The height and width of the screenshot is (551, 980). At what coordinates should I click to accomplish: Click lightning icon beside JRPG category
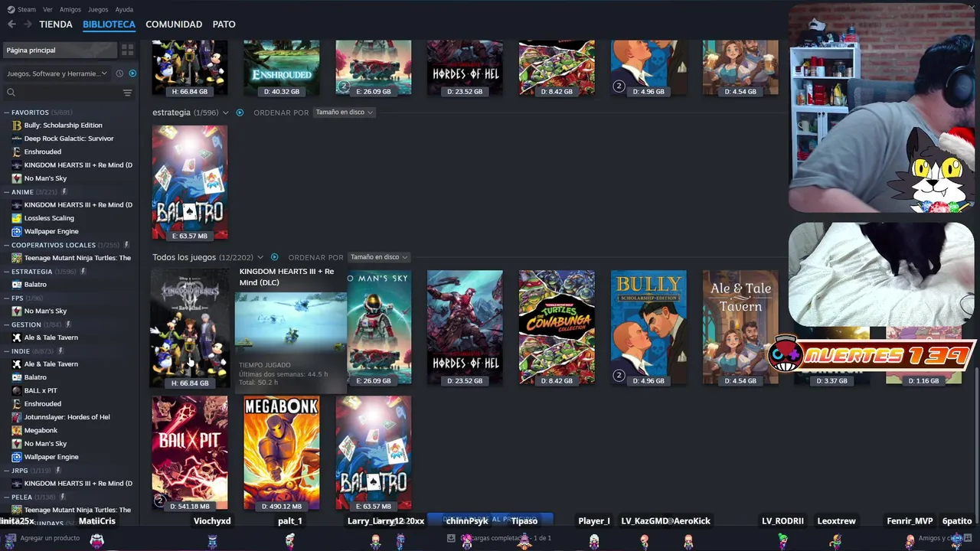pos(59,471)
